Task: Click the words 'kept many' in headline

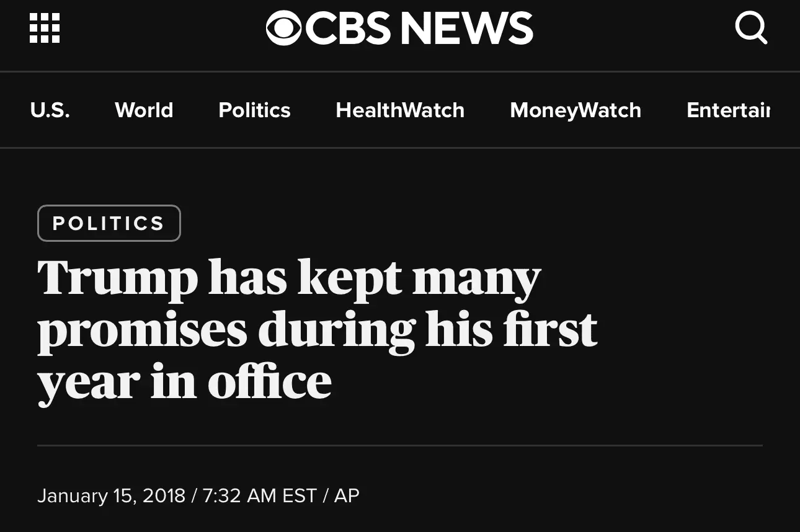Action: pos(419,278)
